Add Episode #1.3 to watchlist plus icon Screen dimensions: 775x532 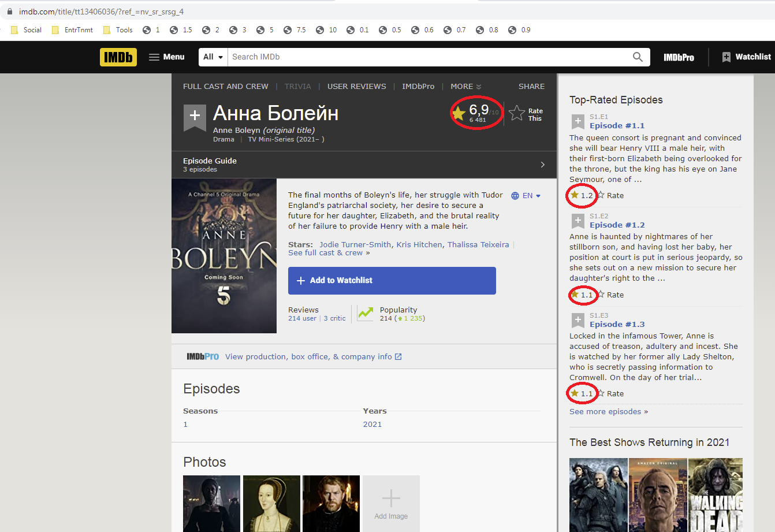(577, 320)
